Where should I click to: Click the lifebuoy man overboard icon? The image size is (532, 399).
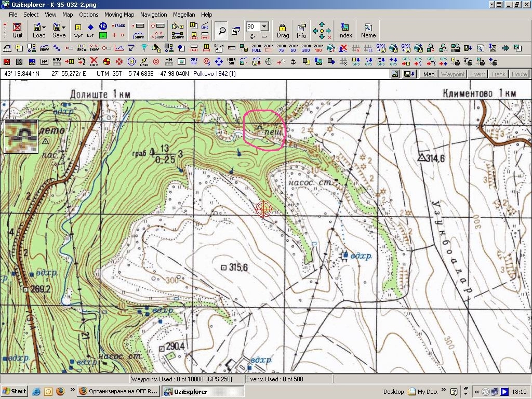click(119, 61)
